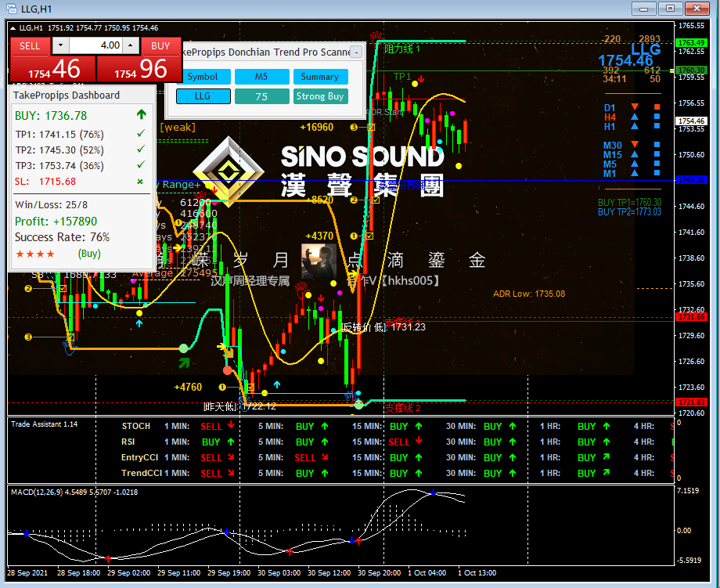720x588 pixels.
Task: Click the red SELL button
Action: [30, 46]
